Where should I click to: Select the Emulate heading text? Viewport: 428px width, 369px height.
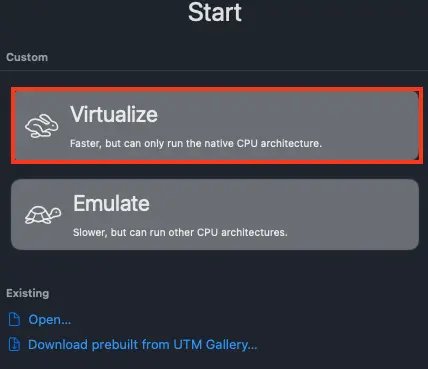pyautogui.click(x=111, y=203)
